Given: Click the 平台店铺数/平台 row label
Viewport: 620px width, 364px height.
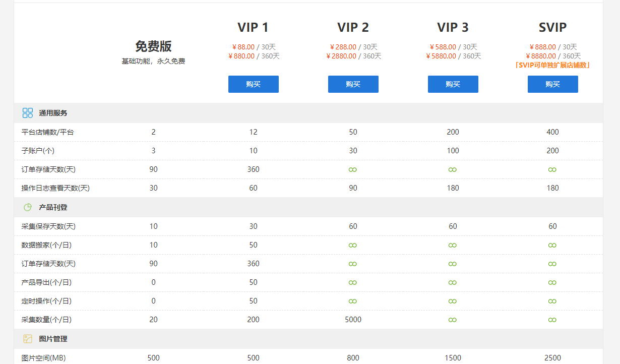Looking at the screenshot, I should [x=48, y=132].
